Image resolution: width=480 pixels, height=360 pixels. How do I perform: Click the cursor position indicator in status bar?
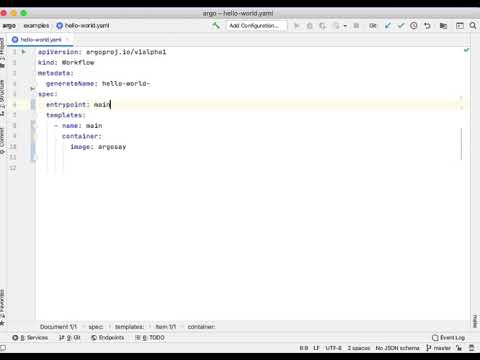[x=303, y=348]
